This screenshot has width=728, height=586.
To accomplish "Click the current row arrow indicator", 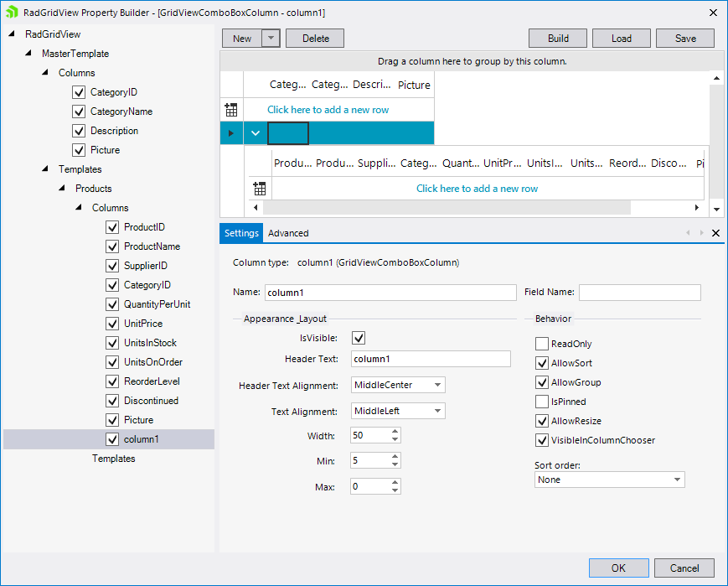I will tap(232, 133).
